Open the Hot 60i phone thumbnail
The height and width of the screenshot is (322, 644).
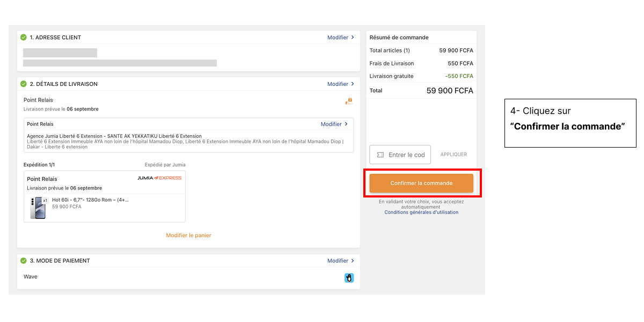click(38, 208)
